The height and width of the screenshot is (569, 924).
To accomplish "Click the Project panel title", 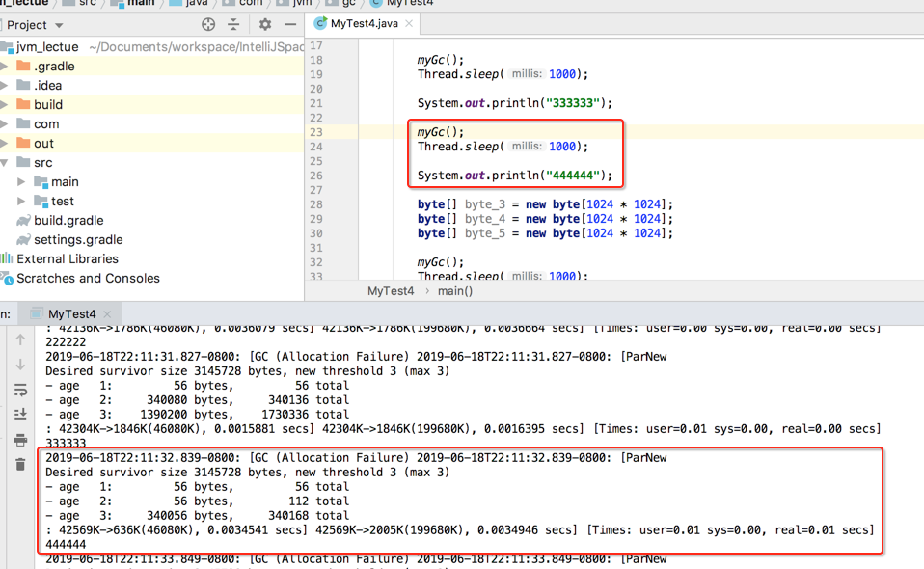I will (x=26, y=25).
